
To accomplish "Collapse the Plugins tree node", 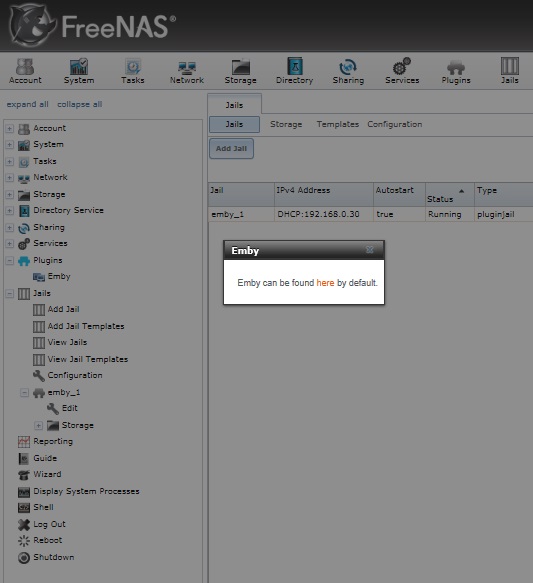I will coord(10,261).
